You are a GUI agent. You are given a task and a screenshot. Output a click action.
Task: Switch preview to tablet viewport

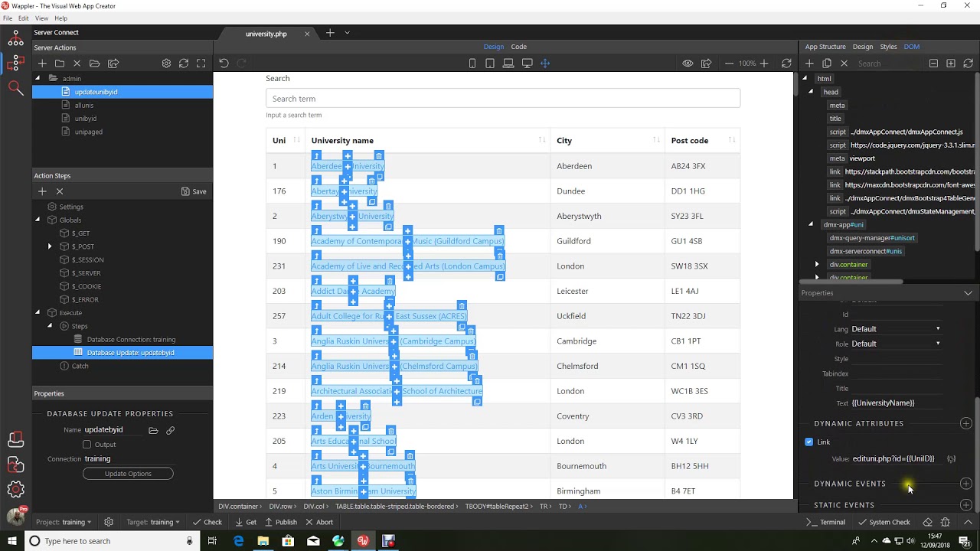(x=490, y=64)
